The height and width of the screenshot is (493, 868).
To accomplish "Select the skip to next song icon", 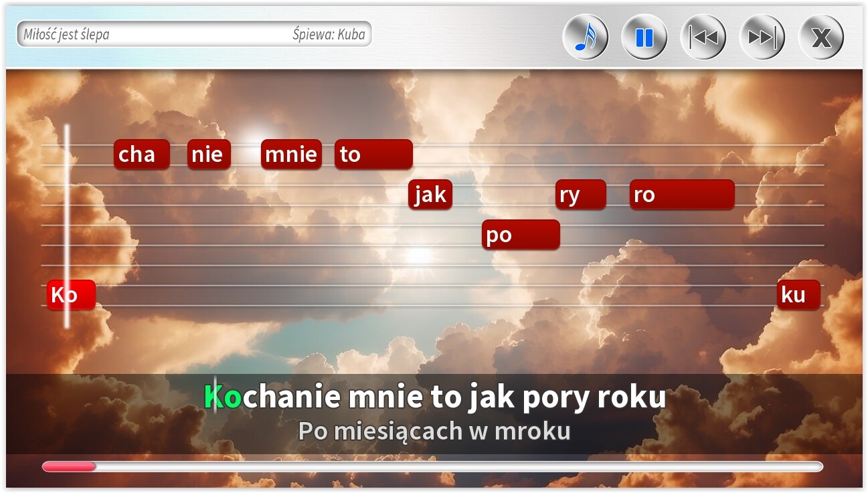I will click(x=761, y=36).
